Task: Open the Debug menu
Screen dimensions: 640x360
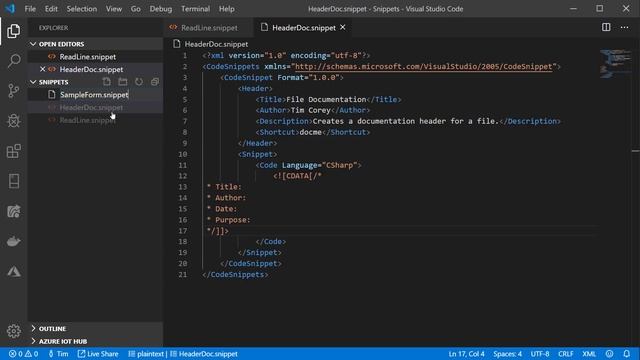Action: (x=160, y=9)
